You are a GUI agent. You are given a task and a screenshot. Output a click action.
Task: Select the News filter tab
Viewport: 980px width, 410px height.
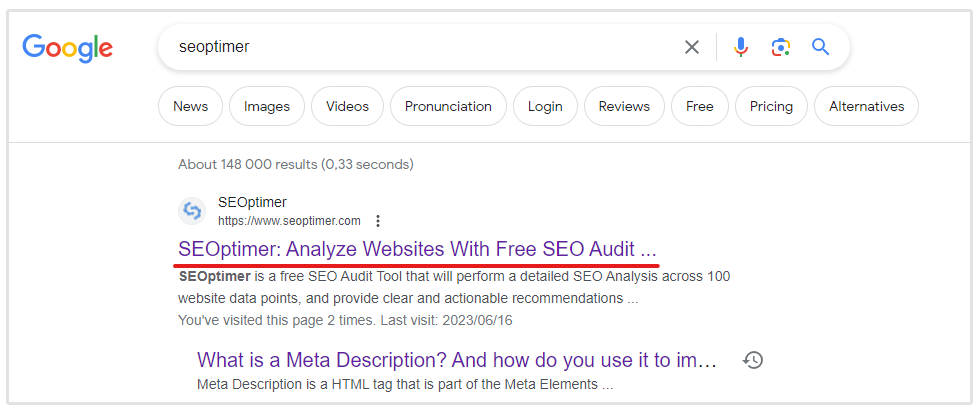(190, 106)
